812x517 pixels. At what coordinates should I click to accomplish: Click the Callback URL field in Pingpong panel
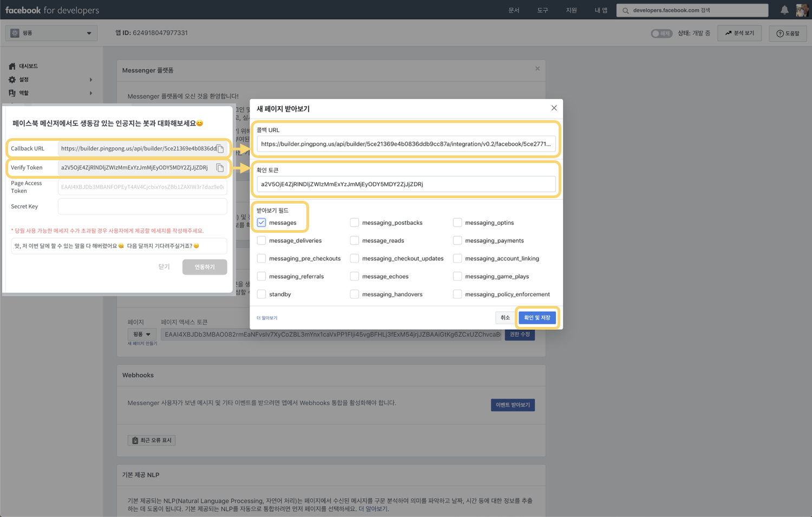coord(139,148)
